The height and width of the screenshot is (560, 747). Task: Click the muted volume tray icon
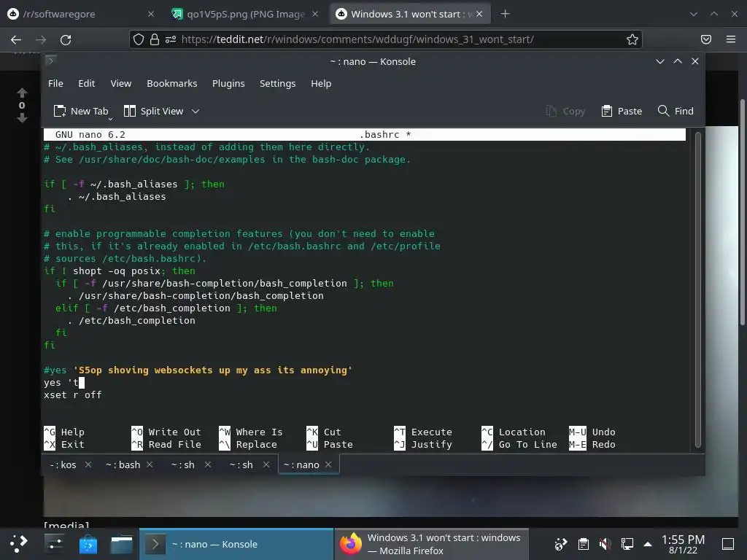click(605, 544)
